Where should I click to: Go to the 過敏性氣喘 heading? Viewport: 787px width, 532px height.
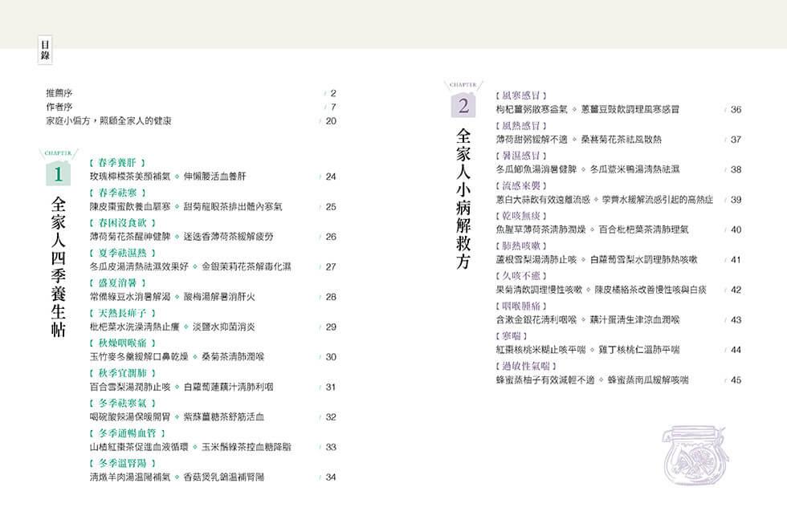coord(525,366)
